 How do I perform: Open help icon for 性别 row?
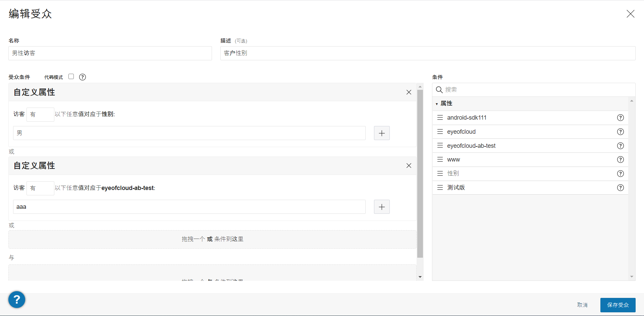[x=621, y=174]
